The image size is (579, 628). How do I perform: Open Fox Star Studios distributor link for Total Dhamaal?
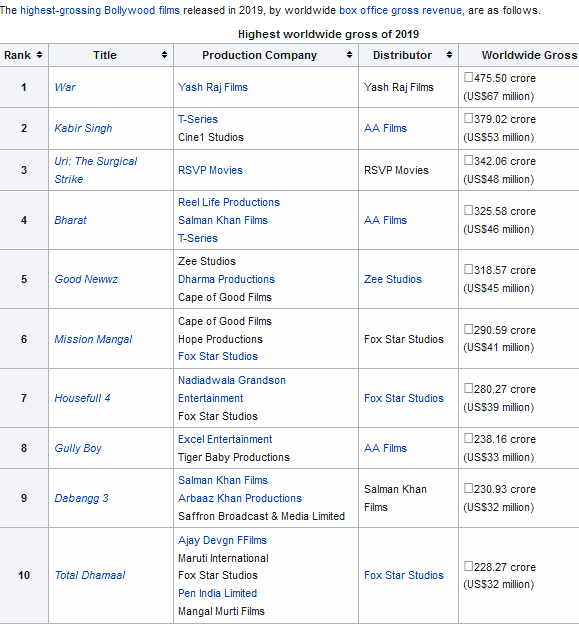(x=404, y=575)
